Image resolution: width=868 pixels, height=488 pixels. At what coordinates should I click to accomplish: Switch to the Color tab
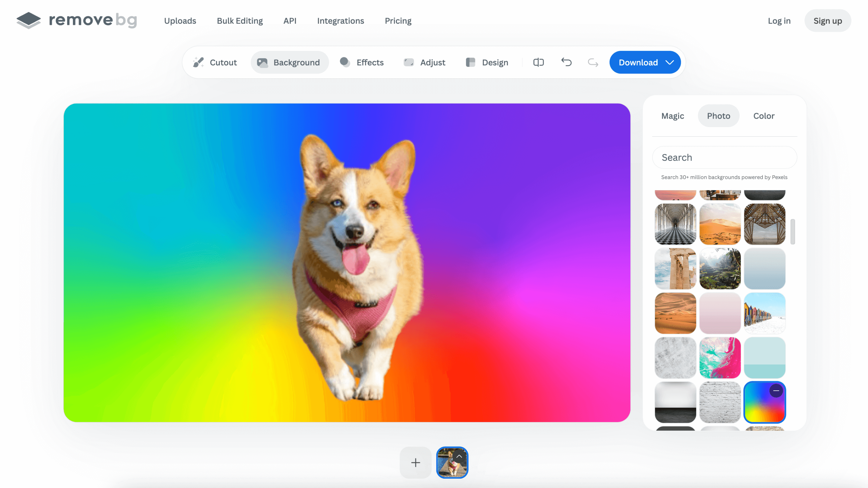tap(764, 116)
